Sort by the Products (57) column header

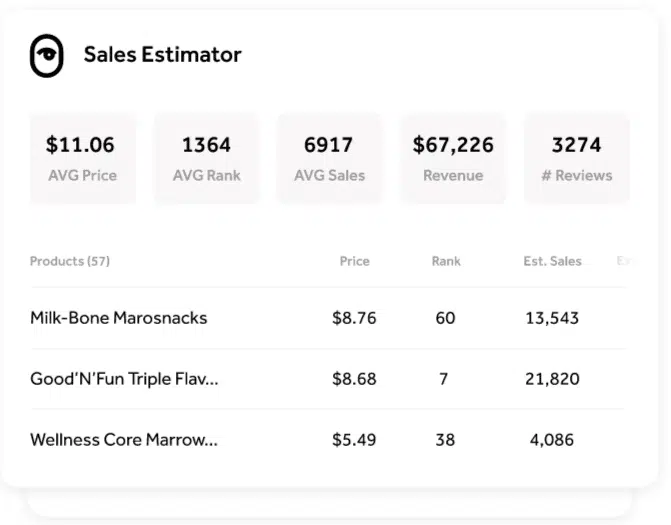point(70,261)
